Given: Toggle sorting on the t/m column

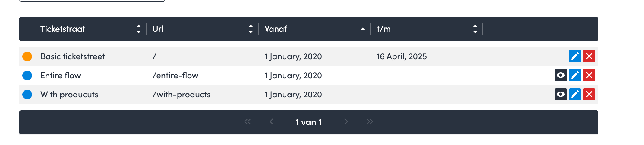Looking at the screenshot, I should pos(475,29).
